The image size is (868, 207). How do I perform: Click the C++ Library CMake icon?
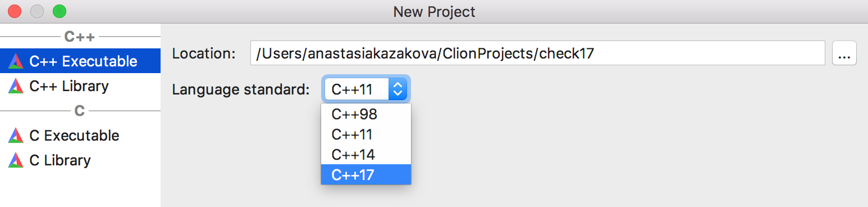click(16, 86)
